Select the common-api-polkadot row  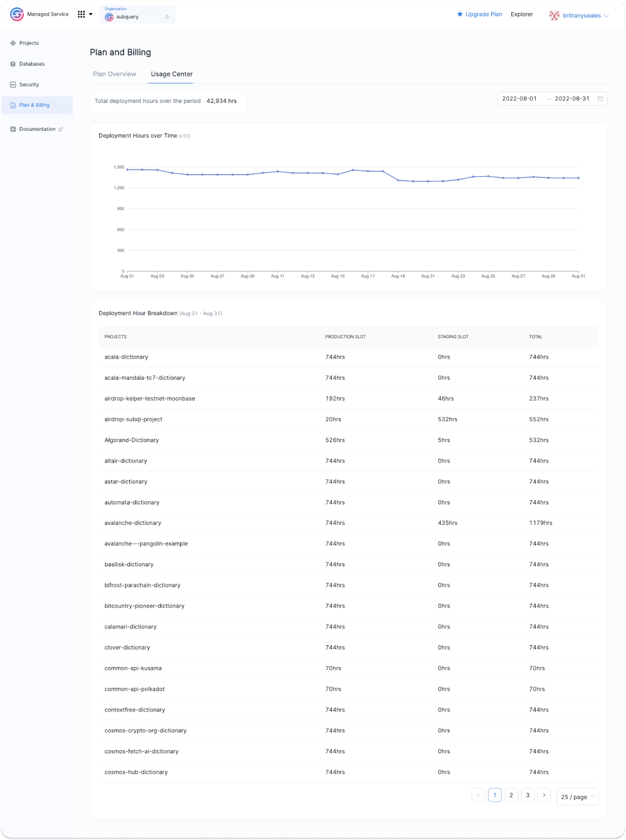pos(349,689)
